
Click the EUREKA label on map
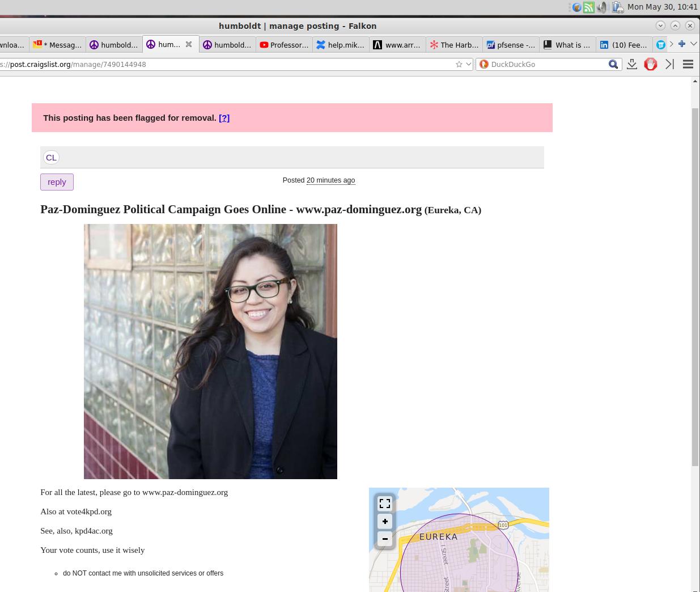click(438, 536)
